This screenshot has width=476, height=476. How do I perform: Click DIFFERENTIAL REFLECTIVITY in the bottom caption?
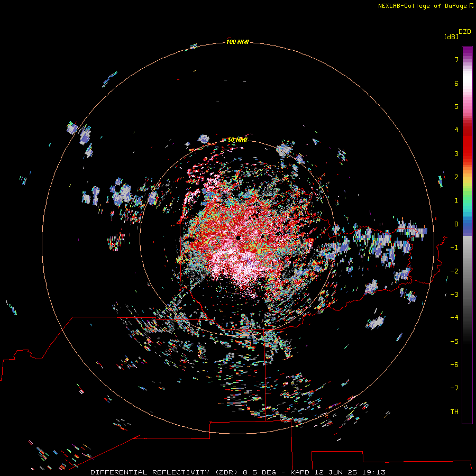[x=150, y=472]
